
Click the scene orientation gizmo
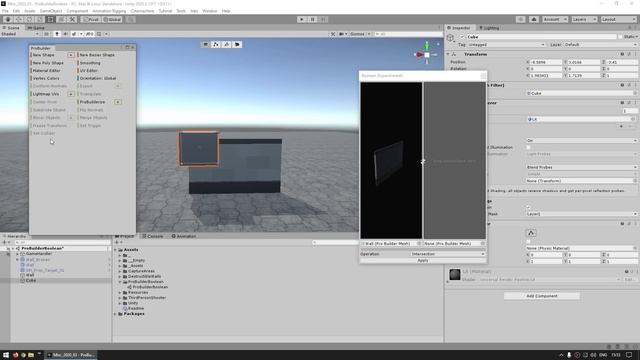427,54
